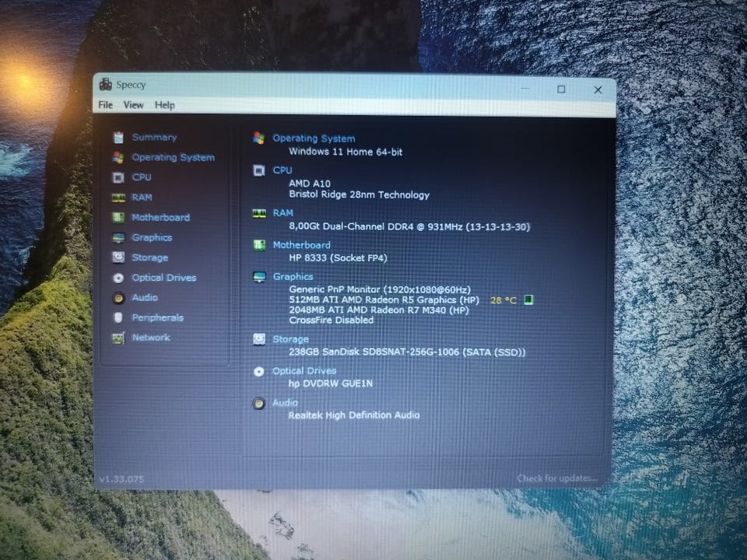747x560 pixels.
Task: Click 'hp DVDRW GUE1N' text
Action: [x=331, y=383]
